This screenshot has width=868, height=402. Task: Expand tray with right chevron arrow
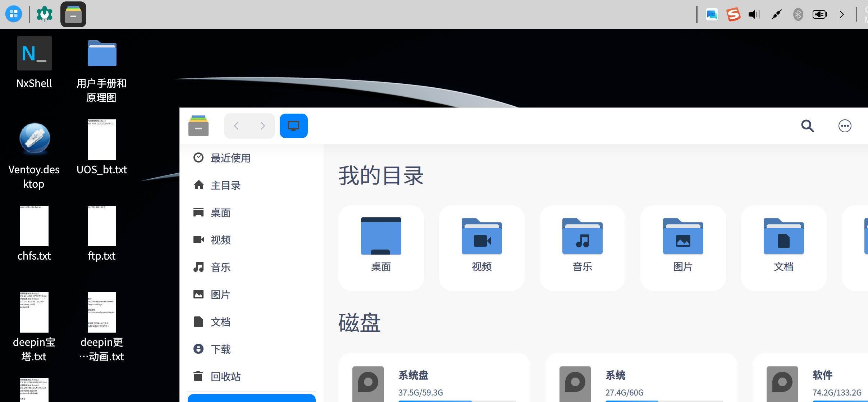(x=841, y=14)
